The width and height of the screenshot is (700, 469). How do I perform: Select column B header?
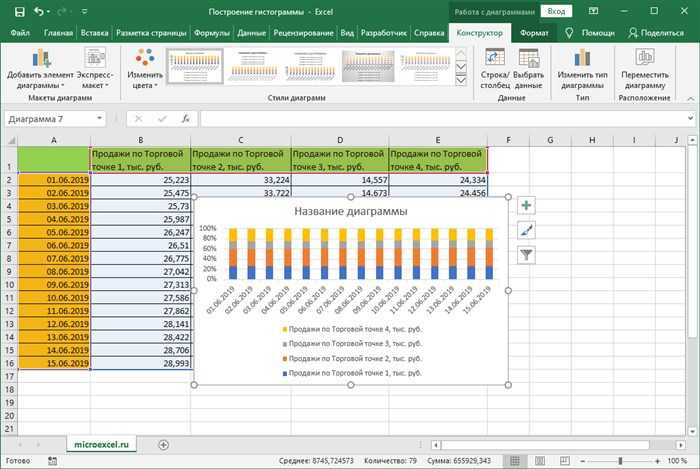pyautogui.click(x=141, y=140)
